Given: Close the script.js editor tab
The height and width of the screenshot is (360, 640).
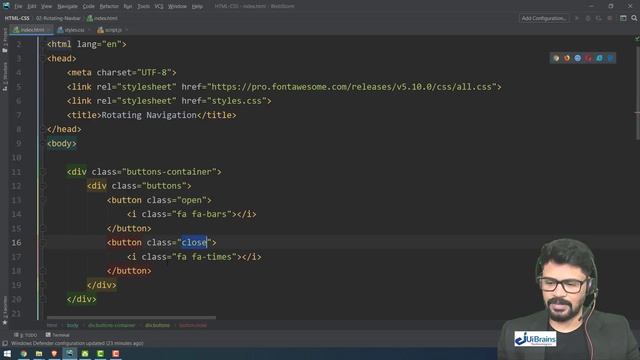Looking at the screenshot, I should (x=127, y=30).
